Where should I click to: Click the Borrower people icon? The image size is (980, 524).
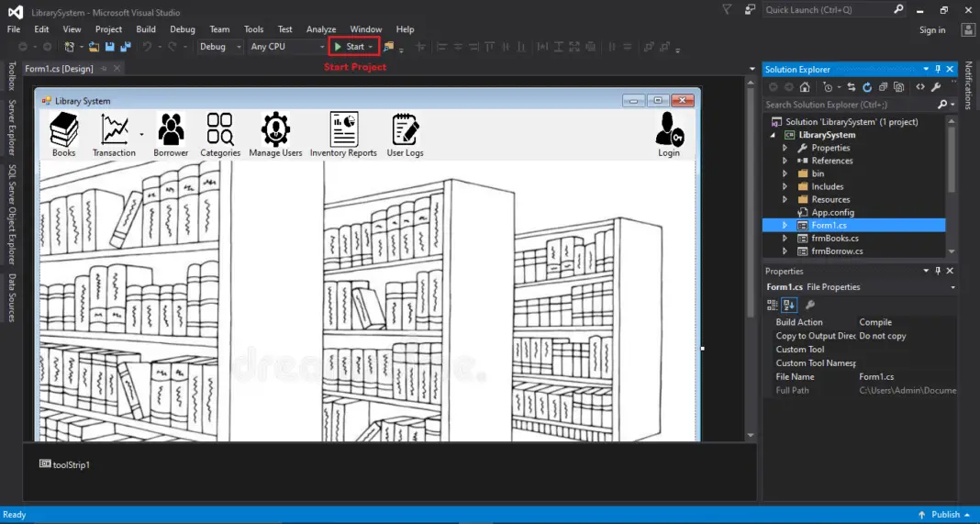coord(171,129)
